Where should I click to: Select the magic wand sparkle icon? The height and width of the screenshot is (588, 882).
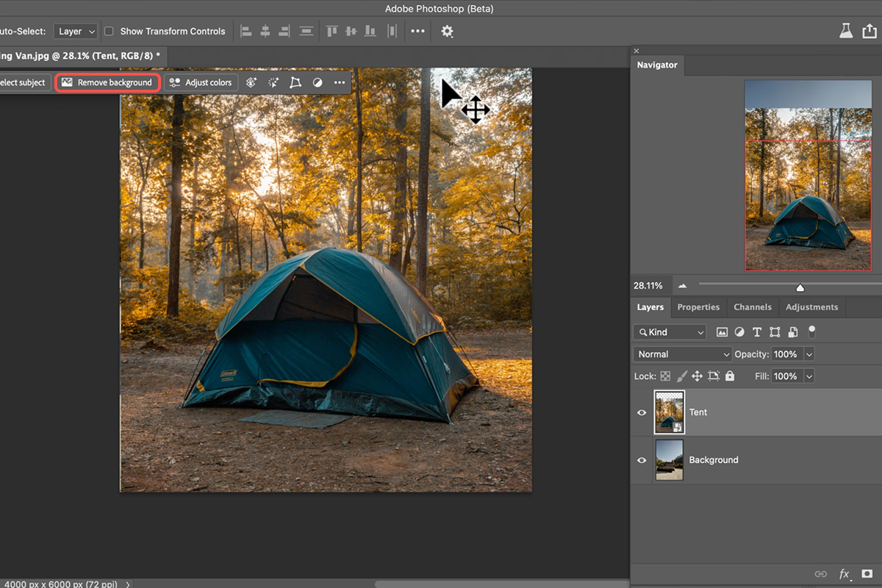coord(273,82)
